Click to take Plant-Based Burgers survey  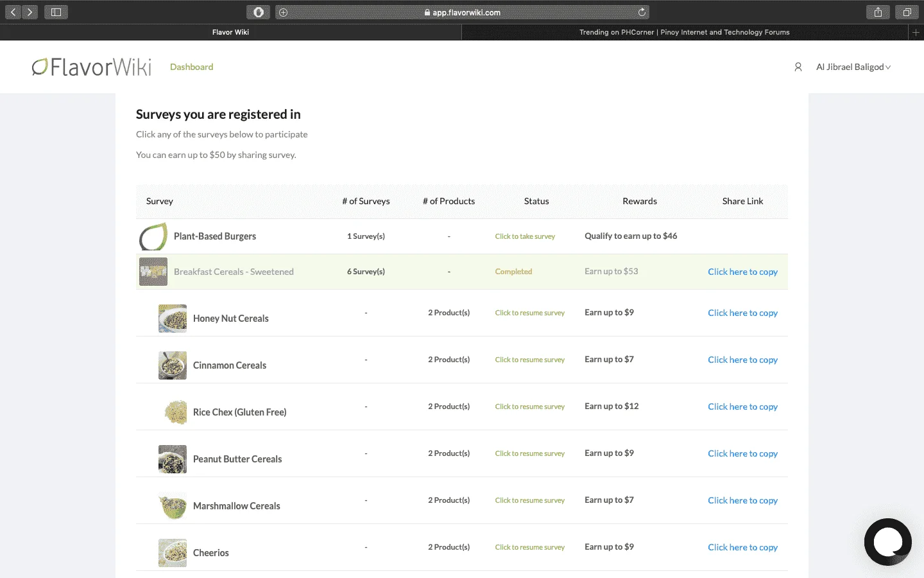(525, 236)
